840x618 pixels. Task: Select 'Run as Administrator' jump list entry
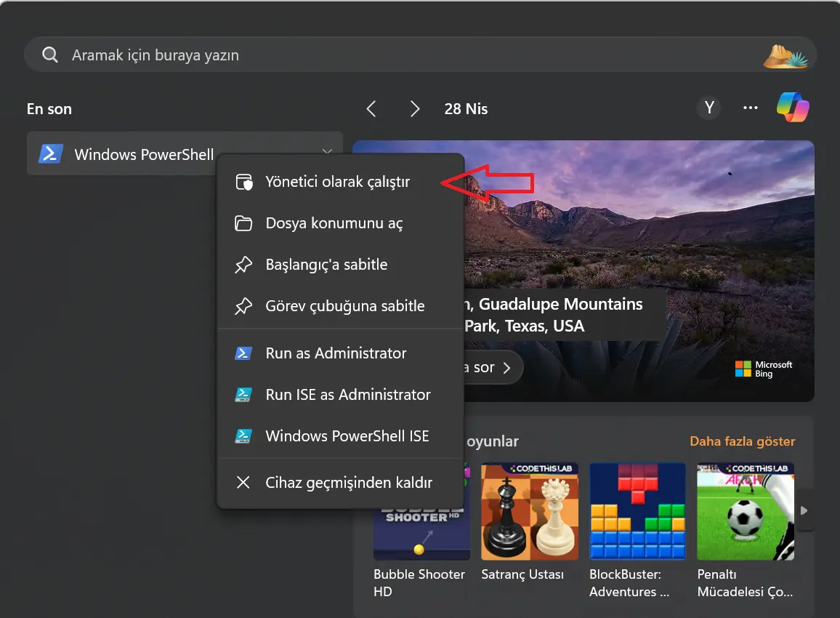point(340,353)
